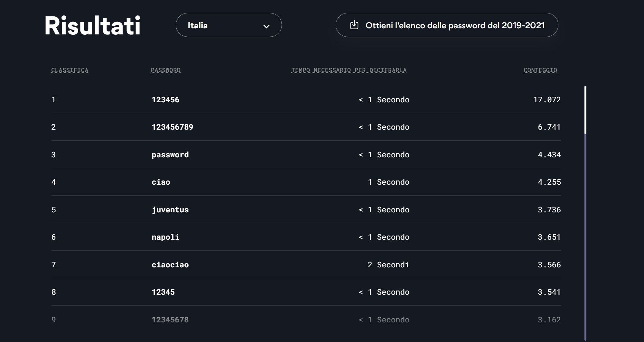Select the napoli password row
This screenshot has height=342, width=644.
pos(306,237)
